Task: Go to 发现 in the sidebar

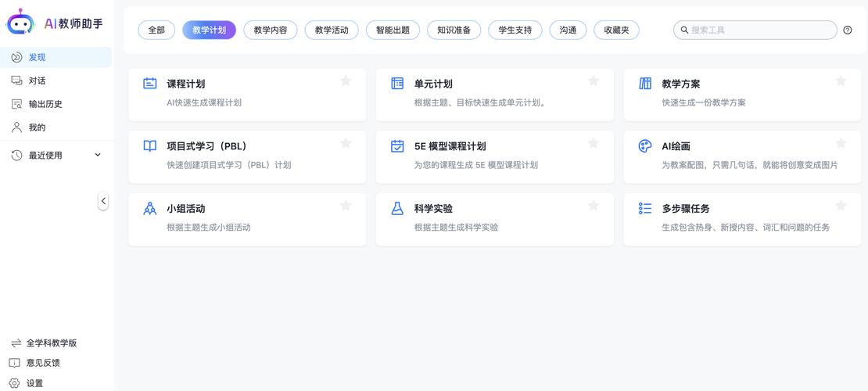Action: click(56, 58)
